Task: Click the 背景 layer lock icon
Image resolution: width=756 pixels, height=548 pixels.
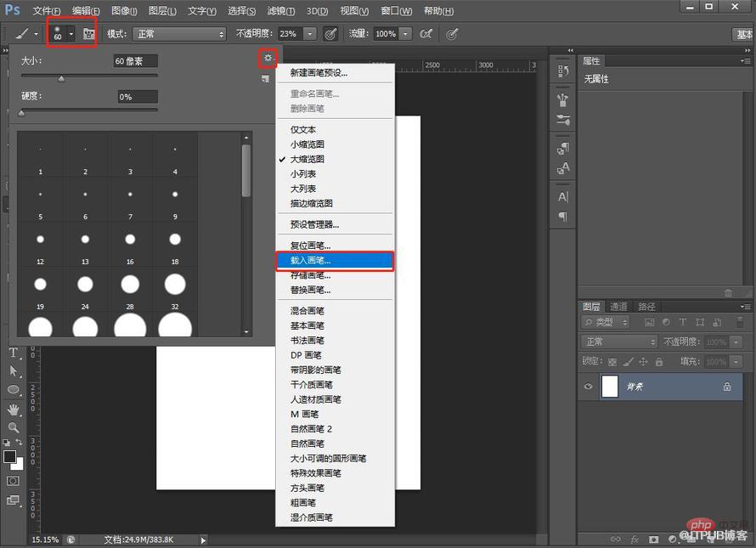Action: 726,387
